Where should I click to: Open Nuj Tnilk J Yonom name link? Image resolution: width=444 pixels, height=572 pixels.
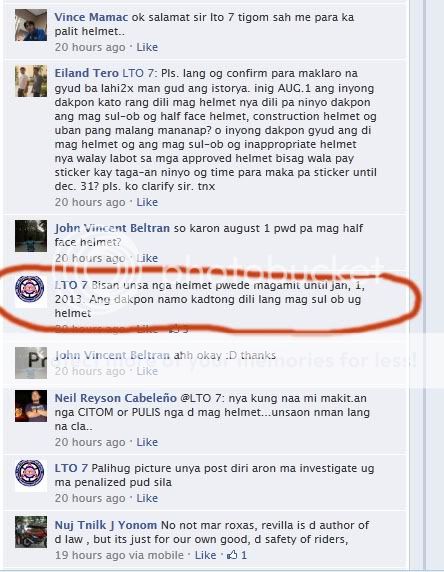coord(106,525)
